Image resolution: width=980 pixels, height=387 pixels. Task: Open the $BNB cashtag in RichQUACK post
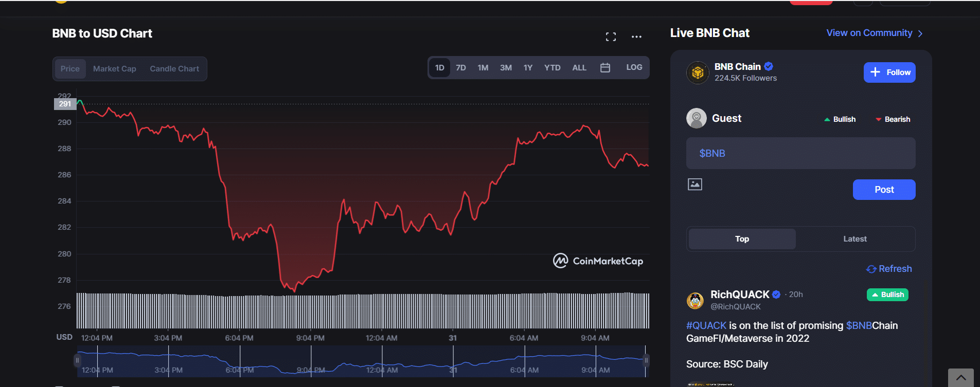click(x=859, y=326)
